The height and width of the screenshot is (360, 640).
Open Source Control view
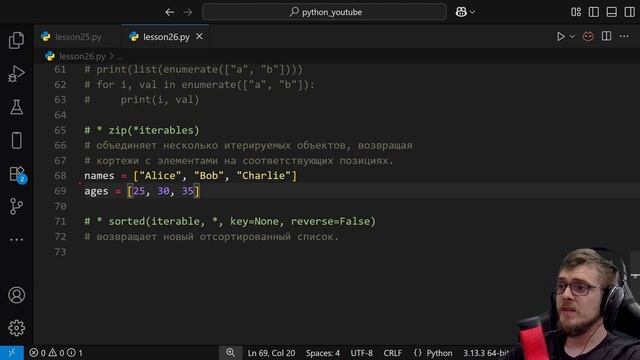16,207
